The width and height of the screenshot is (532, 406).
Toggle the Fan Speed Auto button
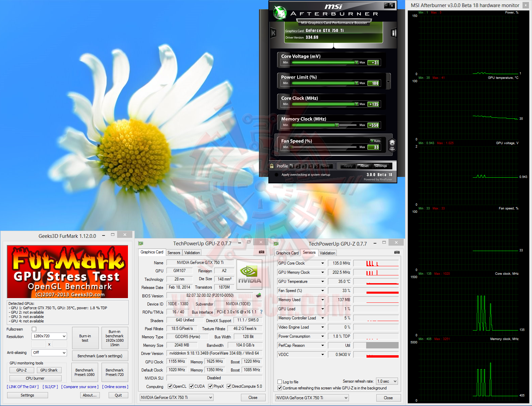point(375,141)
